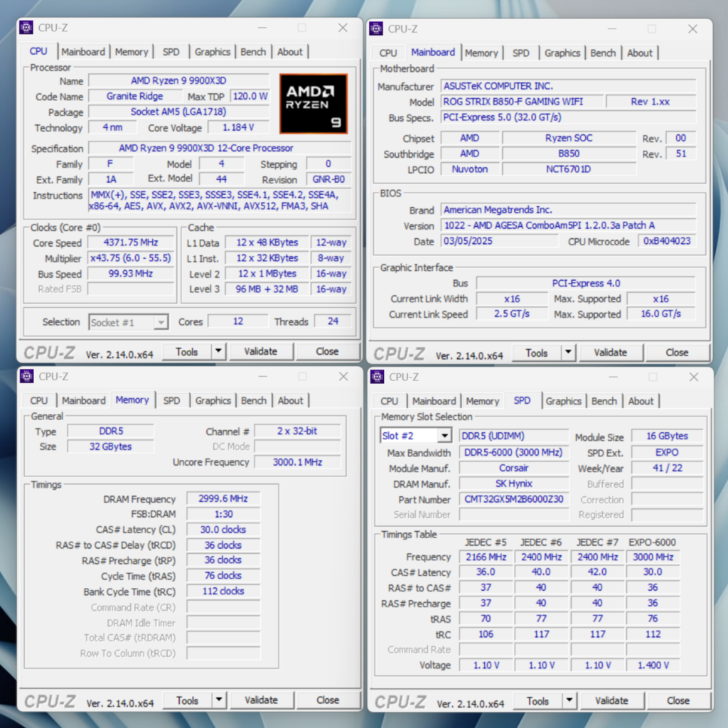Viewport: 728px width, 728px height.
Task: Open the Memory tab in the bottom-right SPD window
Action: 483,401
